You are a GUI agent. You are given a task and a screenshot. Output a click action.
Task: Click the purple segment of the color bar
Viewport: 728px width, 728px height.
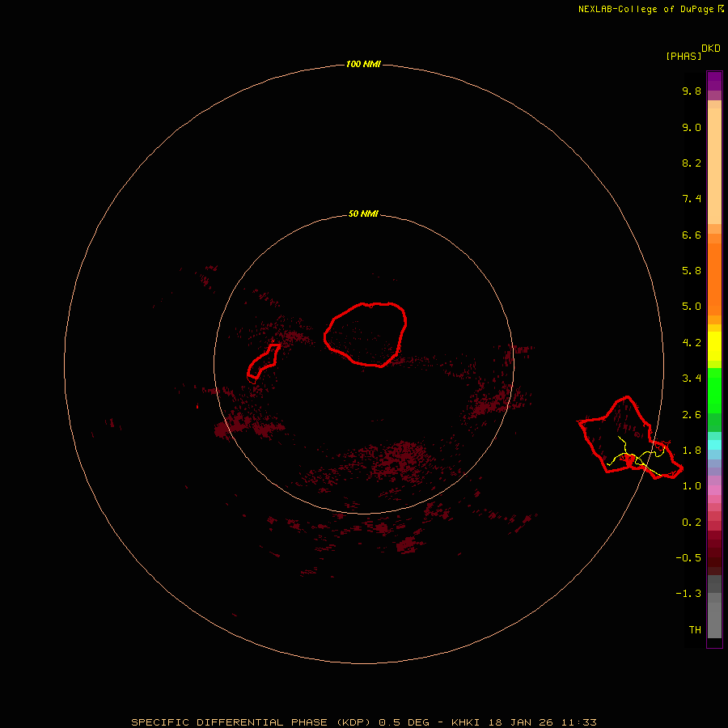coord(714,81)
